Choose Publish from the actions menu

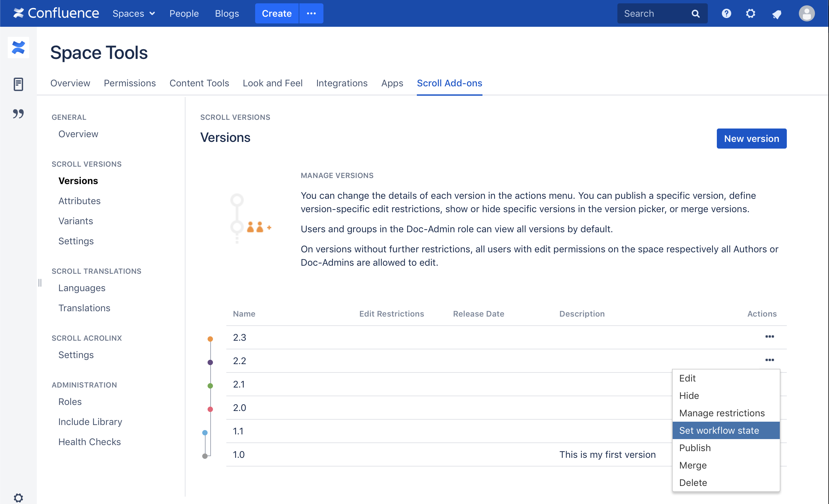click(x=695, y=448)
